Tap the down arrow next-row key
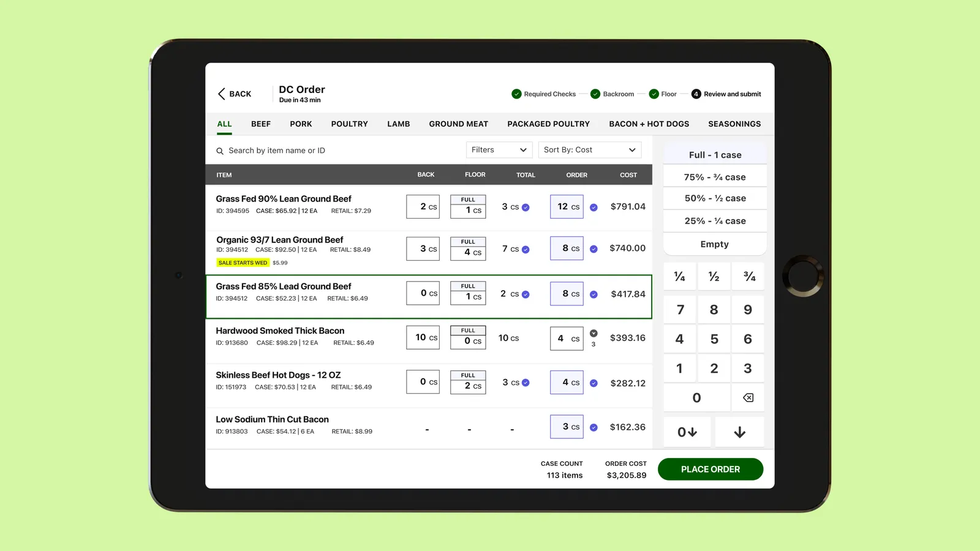Viewport: 980px width, 551px height. click(739, 432)
